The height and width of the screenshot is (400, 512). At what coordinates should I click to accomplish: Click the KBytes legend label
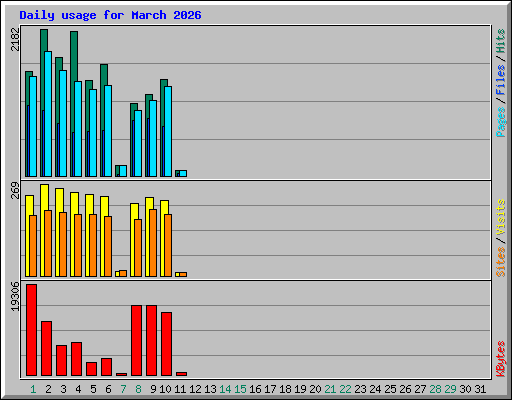click(x=500, y=359)
